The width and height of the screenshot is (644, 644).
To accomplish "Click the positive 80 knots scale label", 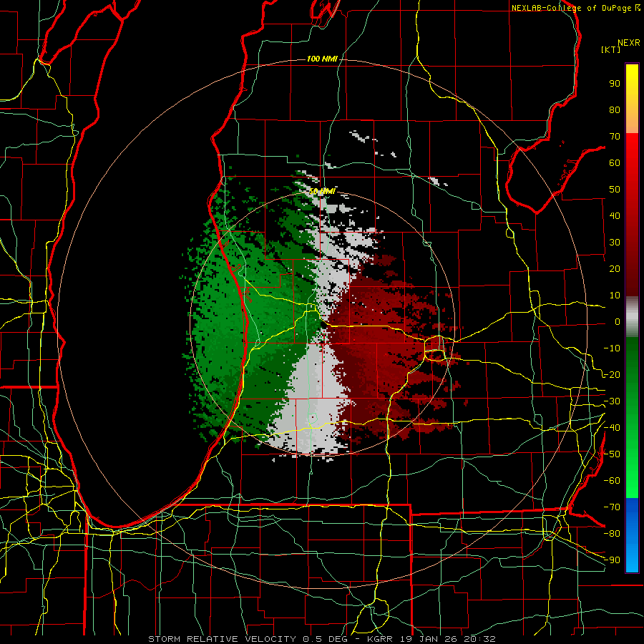I will pyautogui.click(x=615, y=109).
